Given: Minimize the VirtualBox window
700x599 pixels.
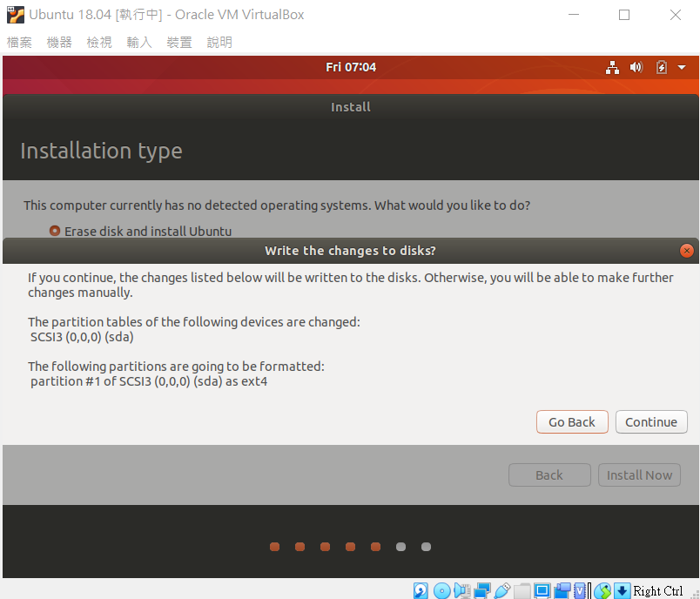Looking at the screenshot, I should (574, 15).
